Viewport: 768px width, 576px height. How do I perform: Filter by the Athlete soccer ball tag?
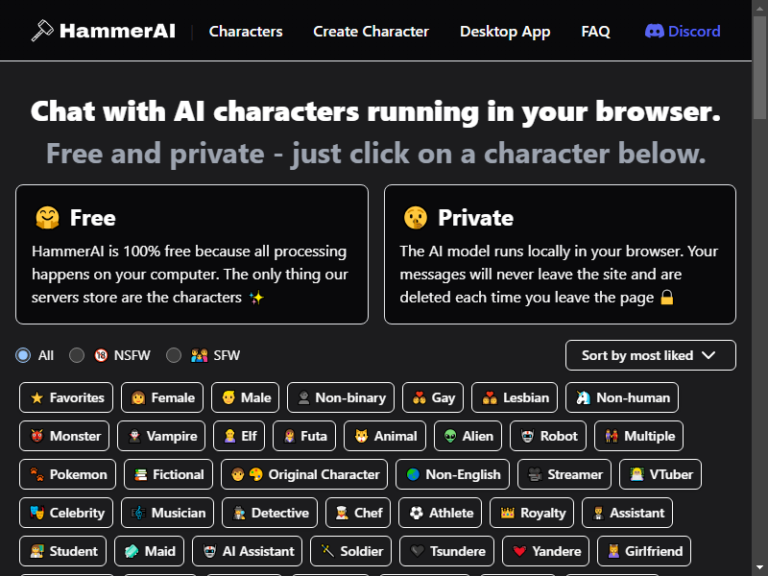coord(440,513)
